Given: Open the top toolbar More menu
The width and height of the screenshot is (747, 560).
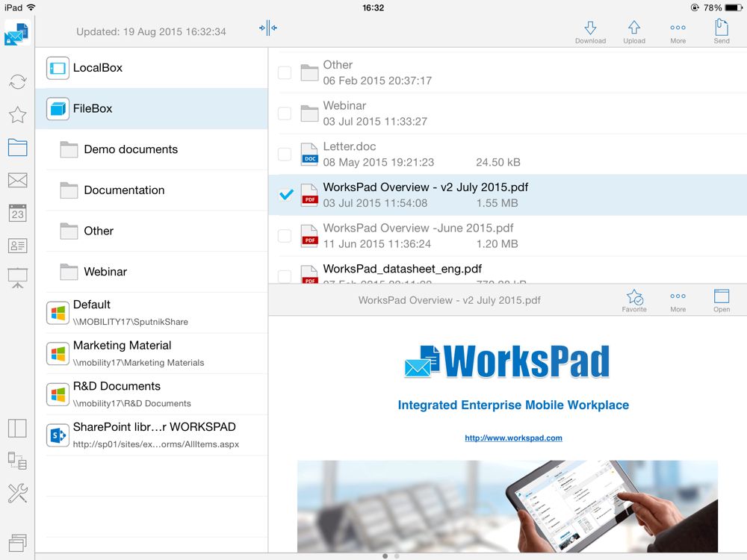Looking at the screenshot, I should [x=678, y=32].
